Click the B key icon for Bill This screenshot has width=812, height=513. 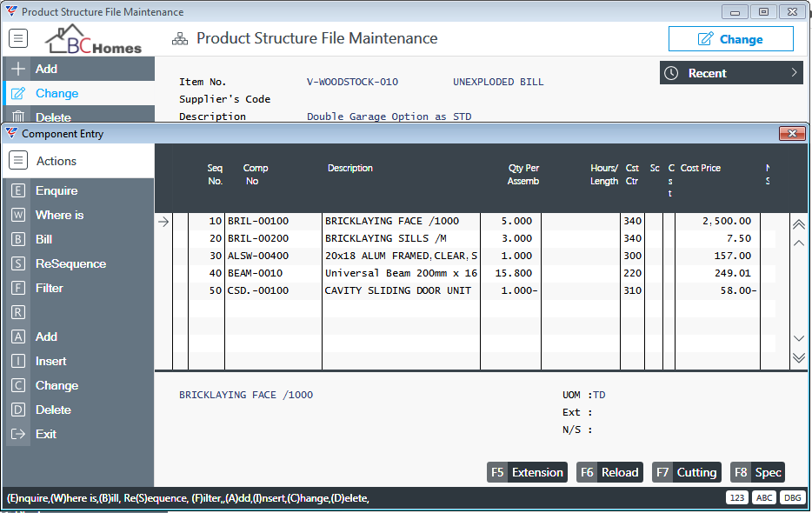coord(18,239)
